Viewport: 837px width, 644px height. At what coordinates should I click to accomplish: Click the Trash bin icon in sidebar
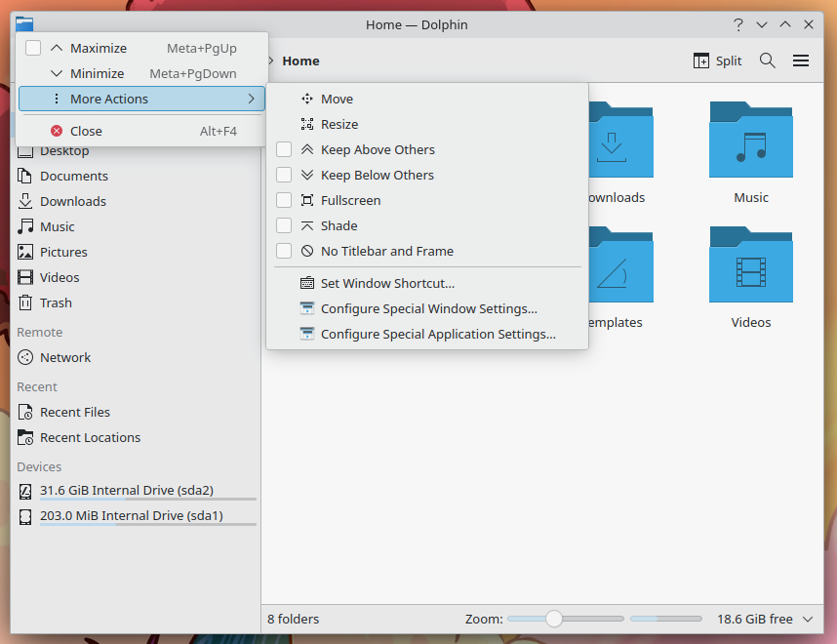24,302
